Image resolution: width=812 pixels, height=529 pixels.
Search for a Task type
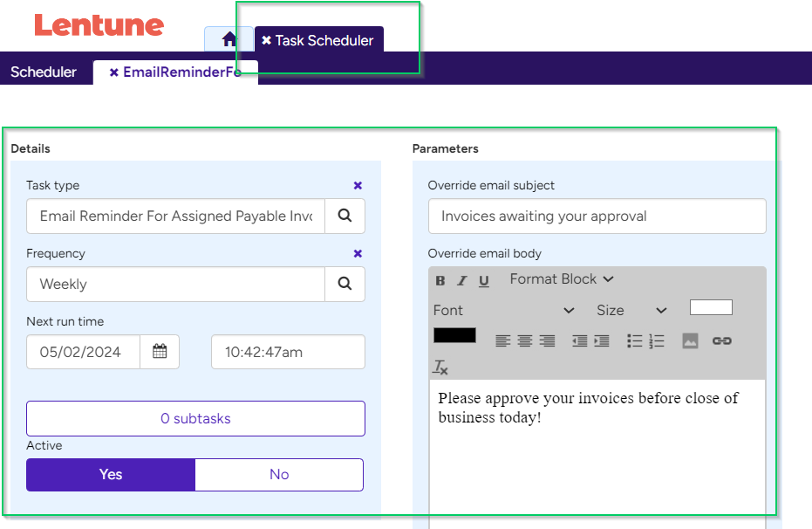(x=345, y=216)
